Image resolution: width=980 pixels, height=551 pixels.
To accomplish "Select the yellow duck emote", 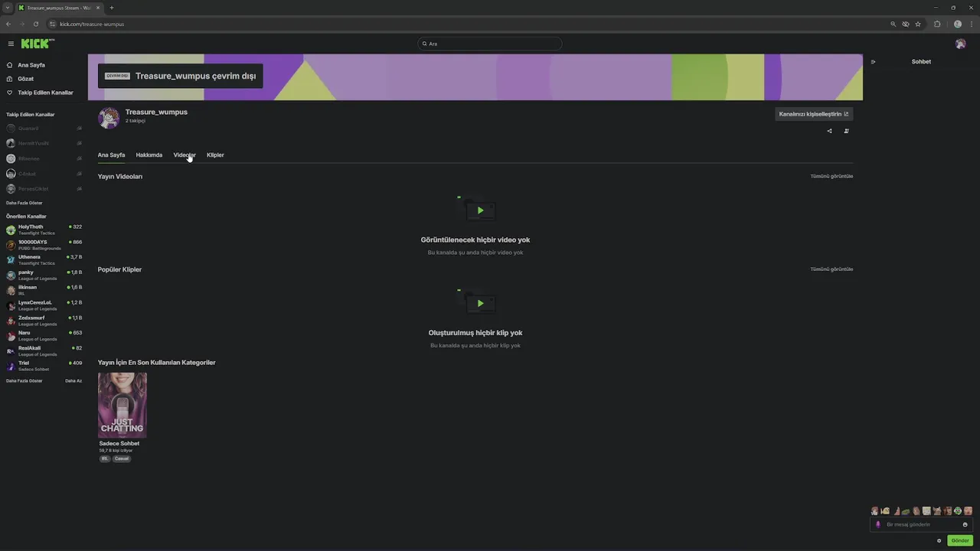I will [885, 511].
